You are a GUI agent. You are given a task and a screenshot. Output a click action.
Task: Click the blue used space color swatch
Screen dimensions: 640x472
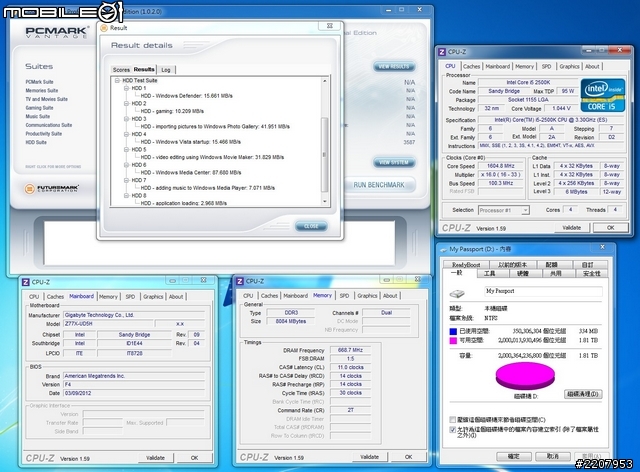[453, 331]
